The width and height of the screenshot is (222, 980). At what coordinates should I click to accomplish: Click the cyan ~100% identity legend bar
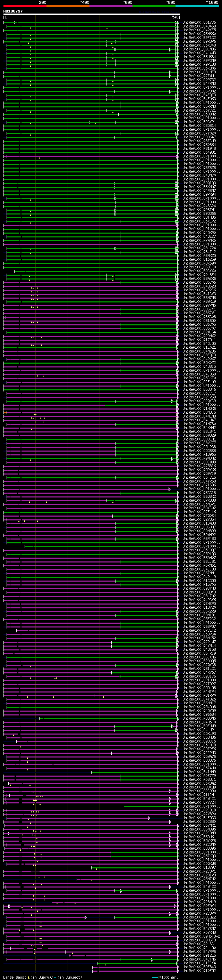click(x=197, y=6)
